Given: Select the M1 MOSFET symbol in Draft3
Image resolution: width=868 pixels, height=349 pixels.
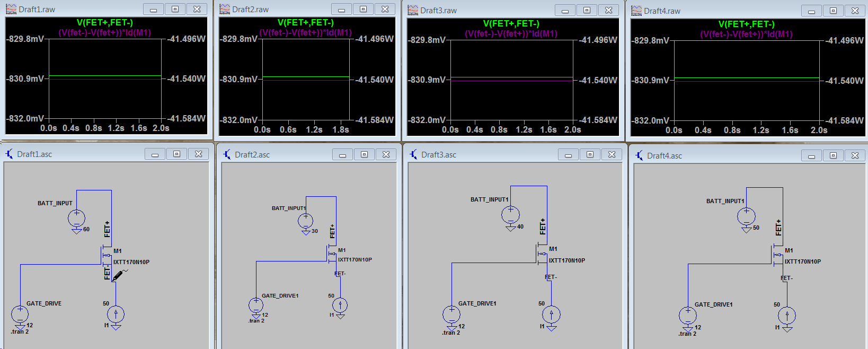Looking at the screenshot, I should (x=542, y=254).
